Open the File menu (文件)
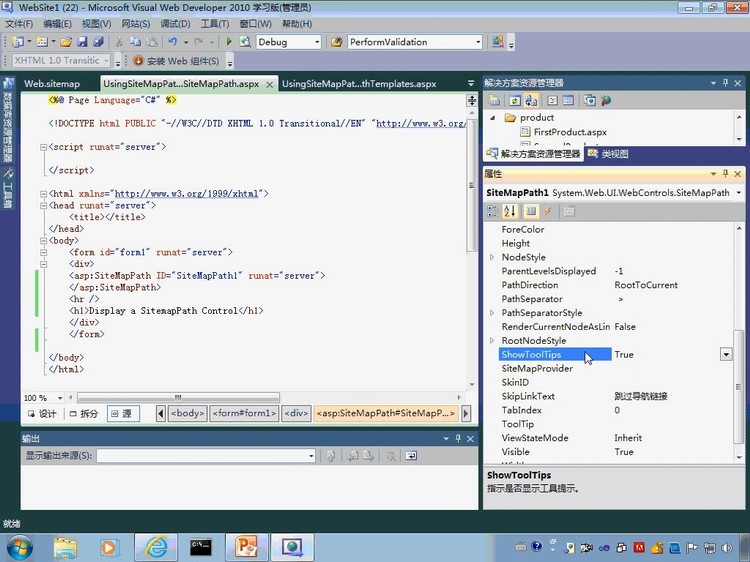The image size is (750, 562). click(x=19, y=24)
